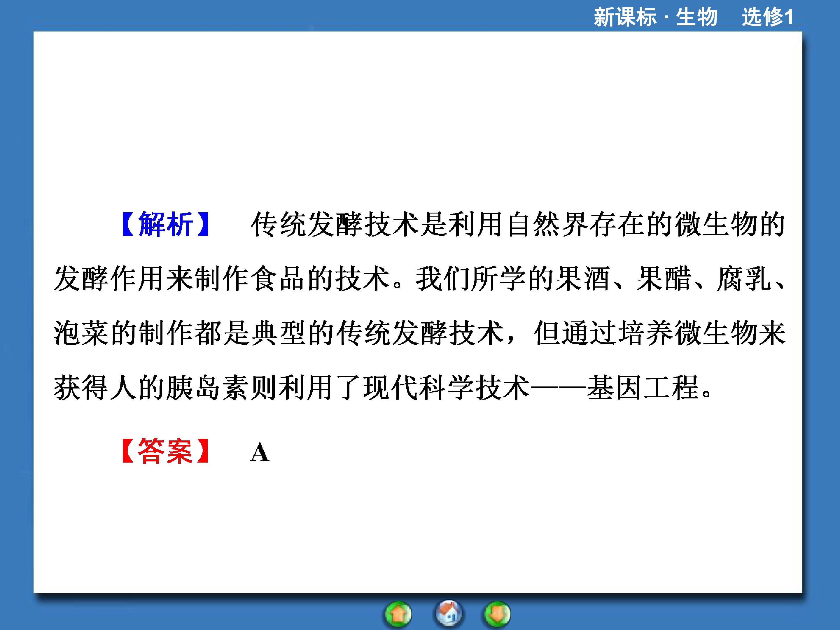Click the green up-arrow previous slide icon
The width and height of the screenshot is (840, 630).
398,614
